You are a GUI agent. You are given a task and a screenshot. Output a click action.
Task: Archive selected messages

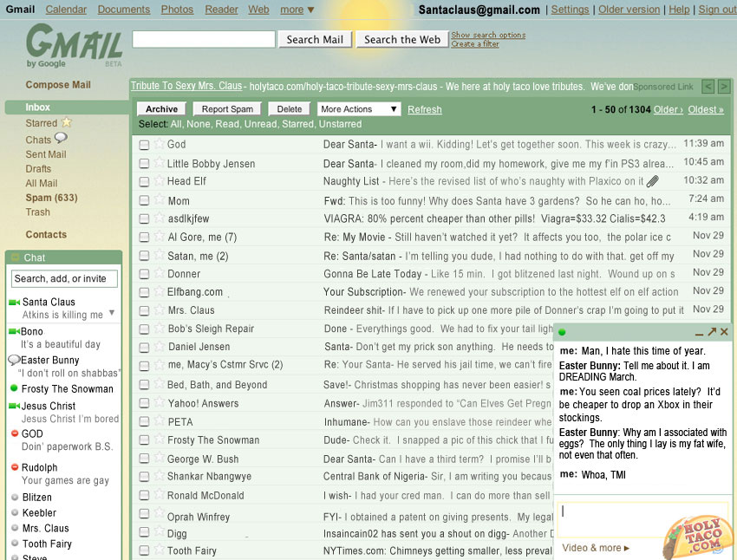(x=161, y=109)
